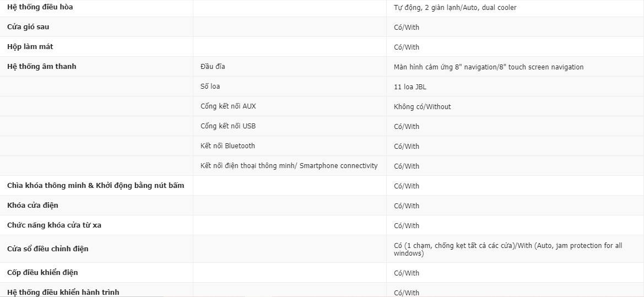Select the 'Tự động, 2 giàn lạnh/Auto, dual cooler' value
Viewport: 644px width, 297px height.
(455, 8)
